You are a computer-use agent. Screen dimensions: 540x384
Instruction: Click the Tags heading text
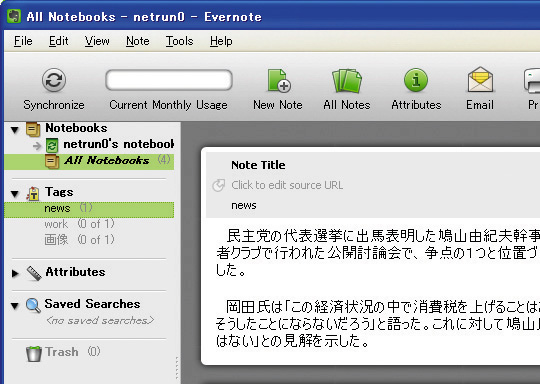click(x=59, y=192)
